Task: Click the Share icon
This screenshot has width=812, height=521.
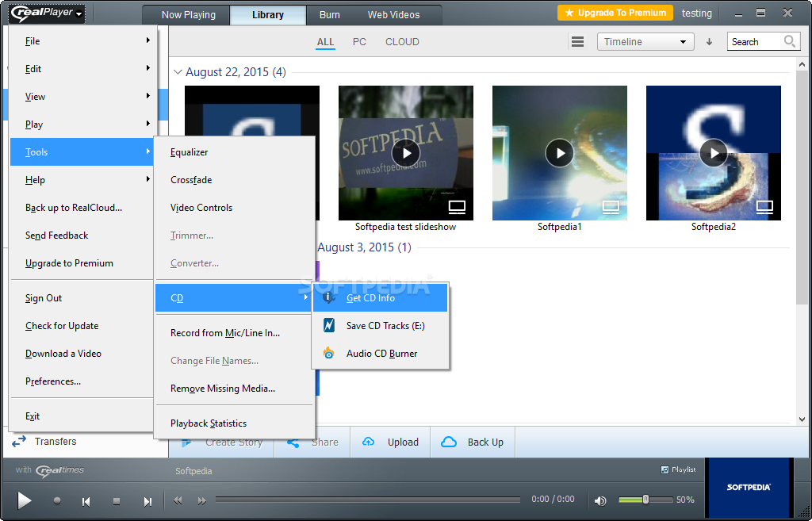Action: (x=293, y=442)
